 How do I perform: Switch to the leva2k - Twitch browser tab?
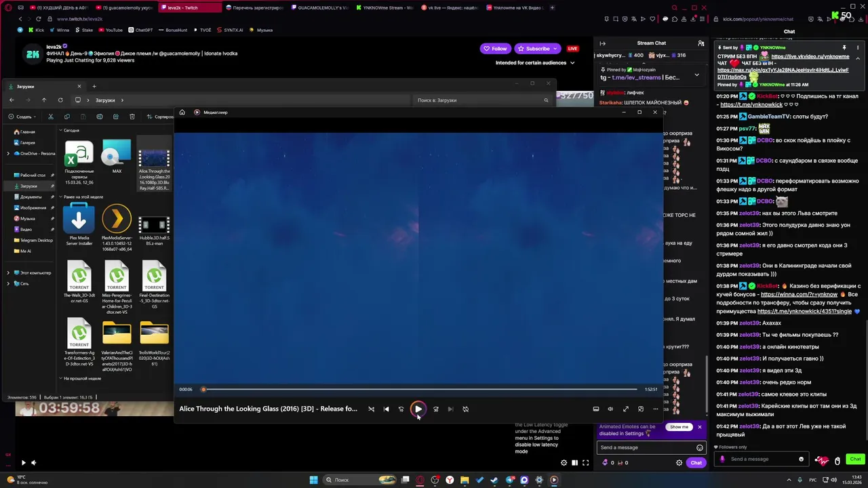189,7
